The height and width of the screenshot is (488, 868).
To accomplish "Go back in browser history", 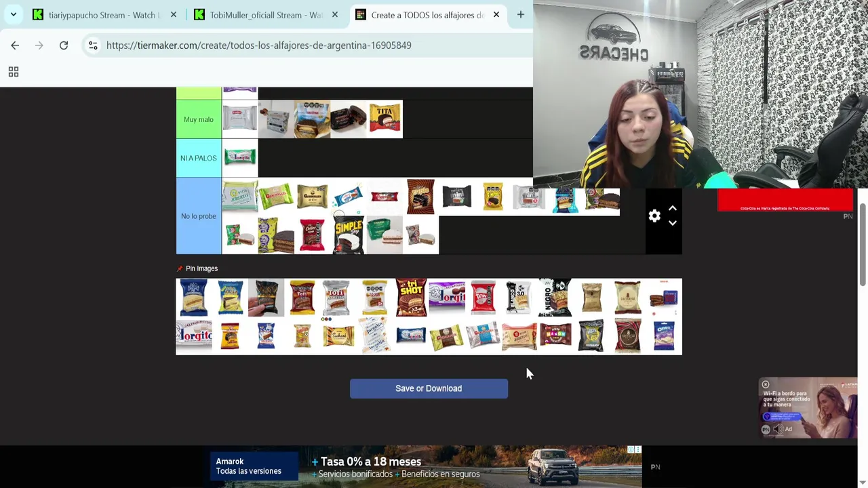I will (15, 45).
